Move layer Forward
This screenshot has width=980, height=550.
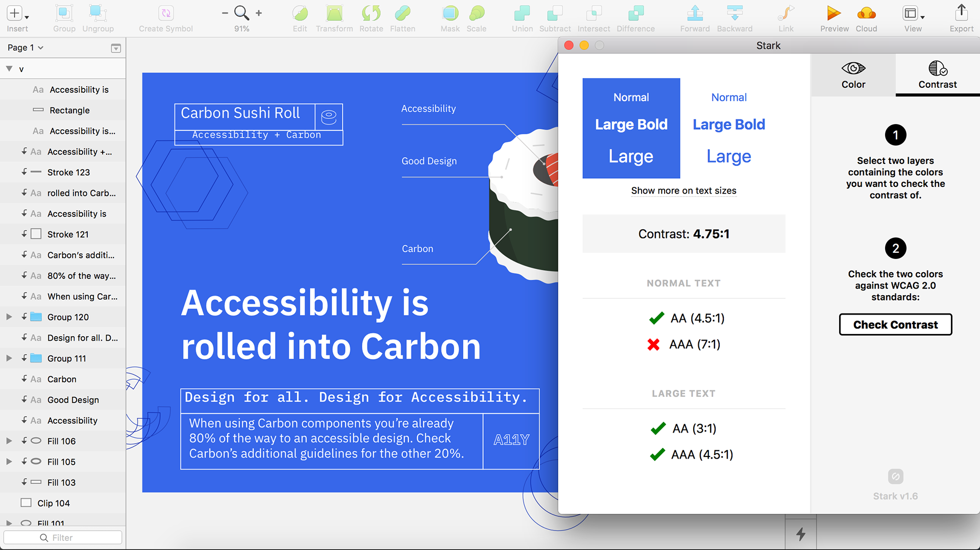[695, 14]
